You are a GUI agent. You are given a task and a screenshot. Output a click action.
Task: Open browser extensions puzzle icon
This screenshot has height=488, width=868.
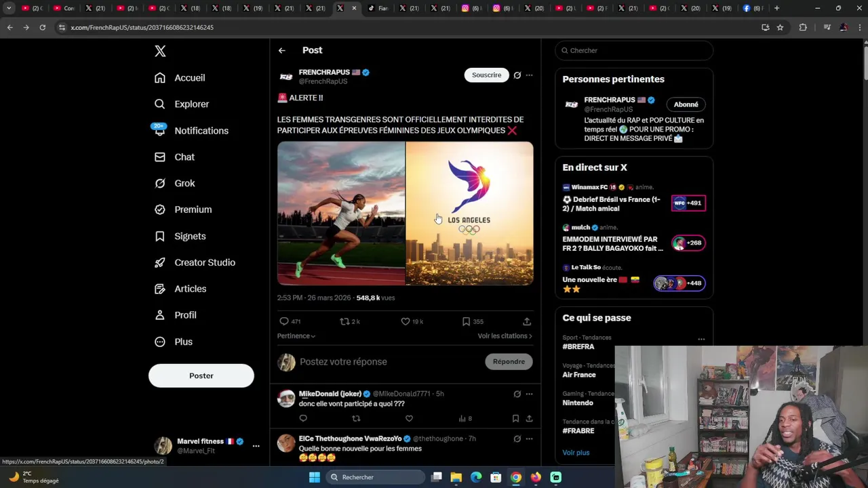pos(803,27)
